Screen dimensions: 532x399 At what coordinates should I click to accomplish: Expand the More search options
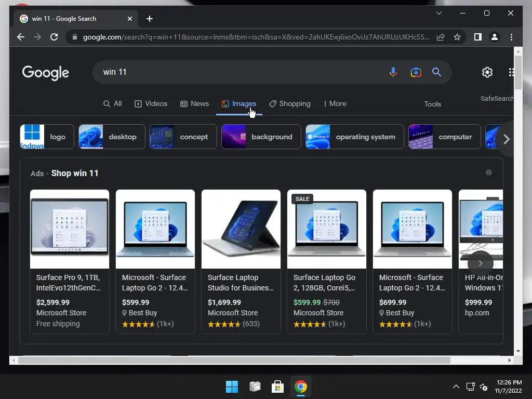point(335,103)
